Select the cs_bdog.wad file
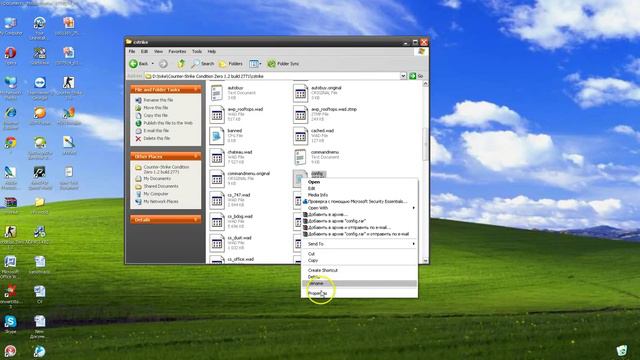Viewport: 640px width, 360px height. tap(231, 221)
